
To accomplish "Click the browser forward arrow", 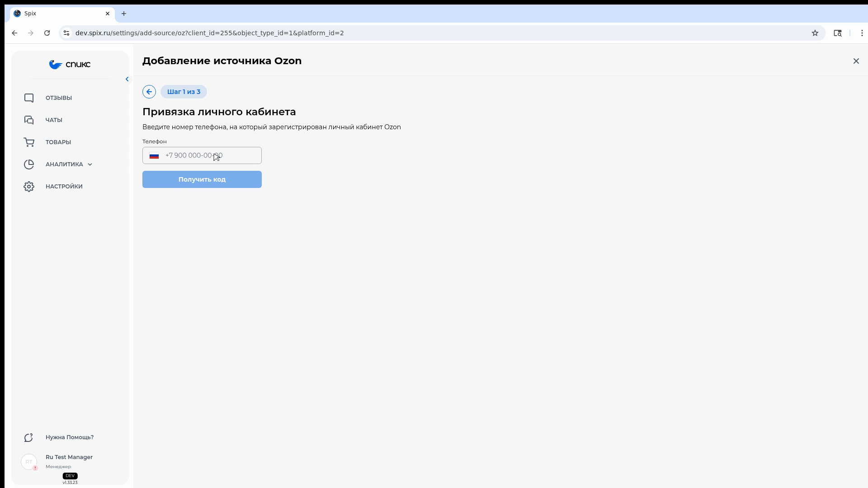I will [x=31, y=33].
